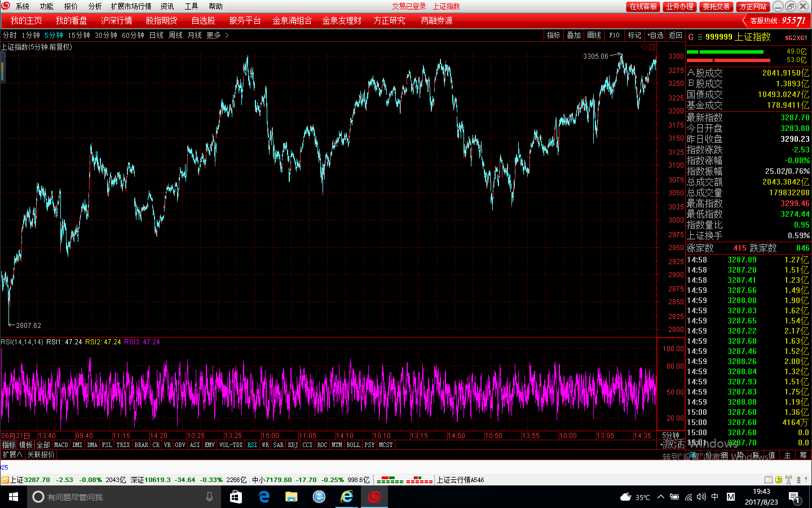The image size is (812, 508).
Task: Click the red split-window icon above the chart
Action: click(652, 47)
